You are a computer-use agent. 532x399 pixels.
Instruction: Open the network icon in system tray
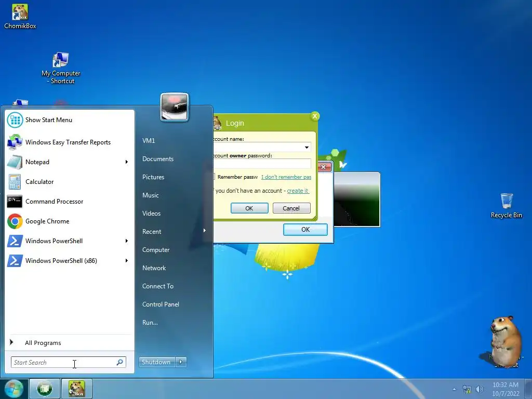[467, 389]
